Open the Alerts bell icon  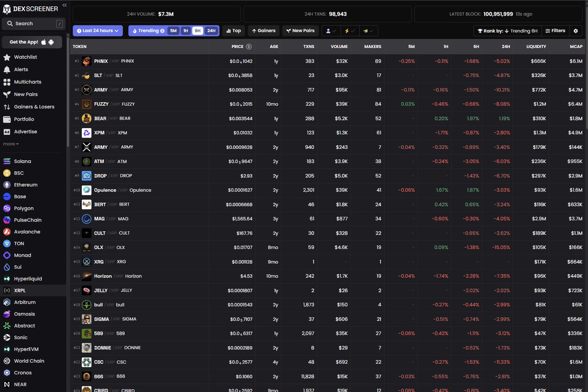click(x=7, y=70)
